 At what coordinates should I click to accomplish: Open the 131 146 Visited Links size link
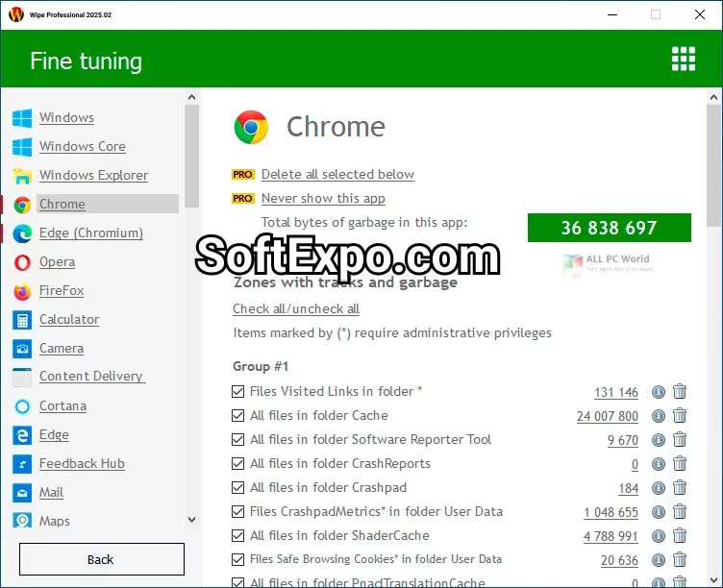tap(616, 393)
